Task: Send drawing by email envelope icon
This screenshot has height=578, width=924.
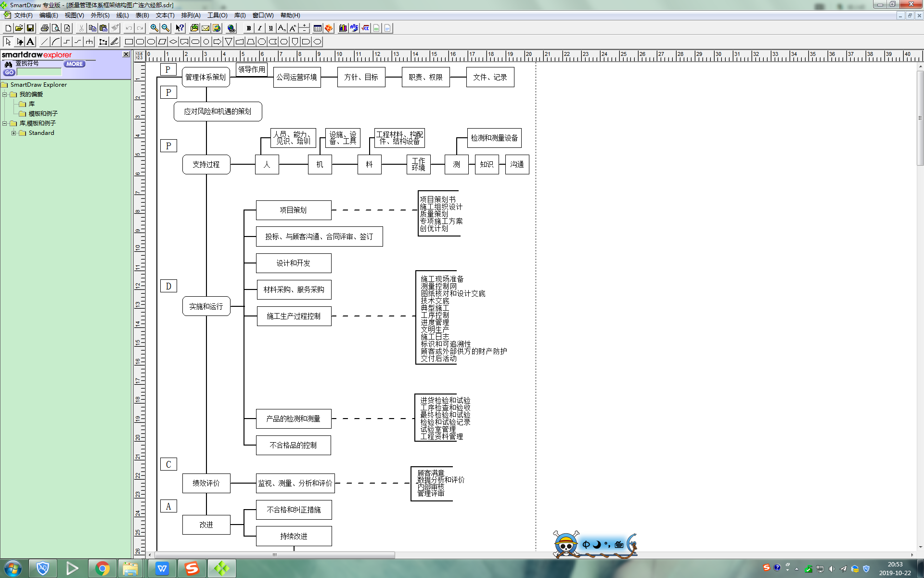Action: [205, 28]
